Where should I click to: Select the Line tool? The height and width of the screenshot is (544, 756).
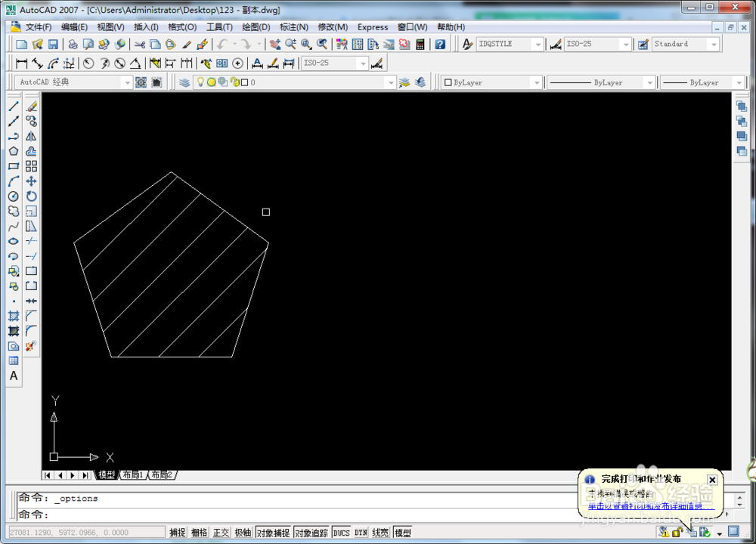coord(14,106)
